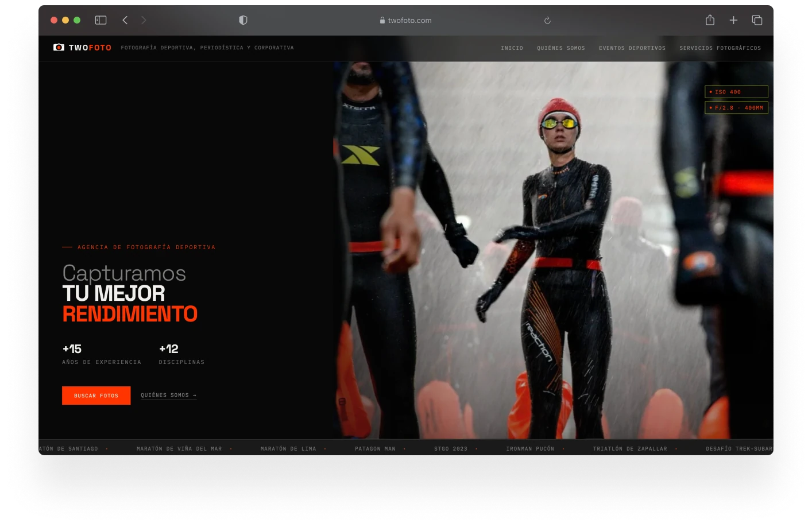
Task: Add a new tab with plus icon
Action: click(733, 20)
